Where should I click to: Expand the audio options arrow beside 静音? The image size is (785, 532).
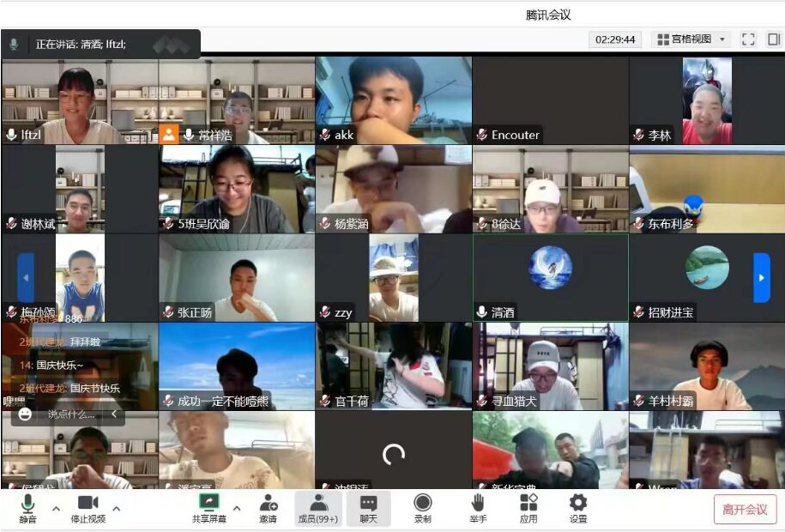57,508
